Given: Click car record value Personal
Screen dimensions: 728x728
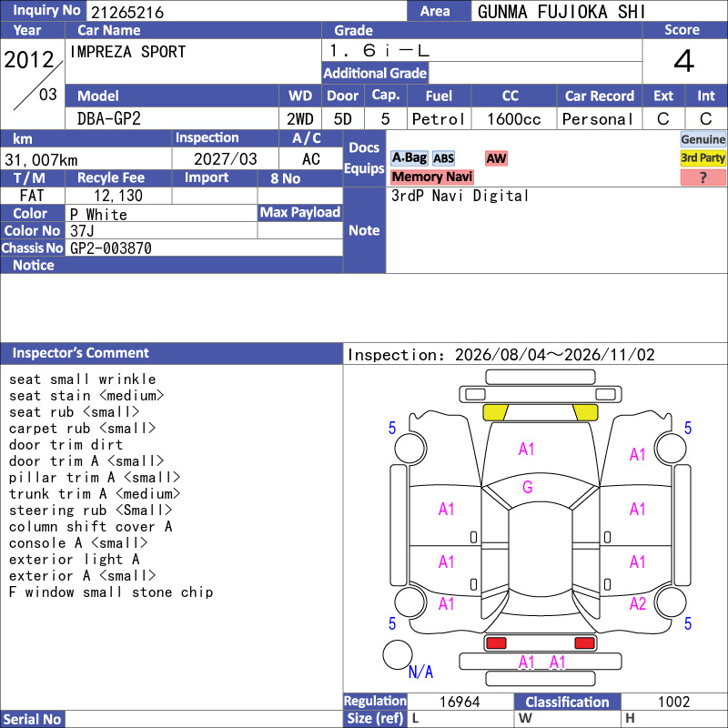Looking at the screenshot, I should pyautogui.click(x=598, y=119).
